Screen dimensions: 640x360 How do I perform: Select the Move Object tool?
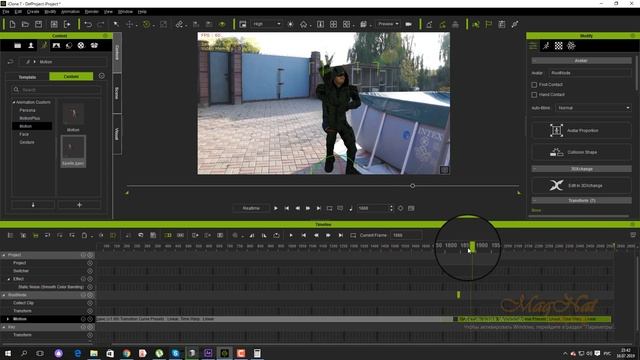[x=129, y=24]
